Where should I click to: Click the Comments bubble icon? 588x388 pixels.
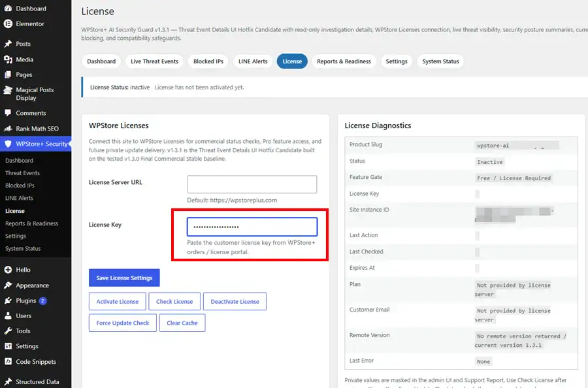point(8,113)
